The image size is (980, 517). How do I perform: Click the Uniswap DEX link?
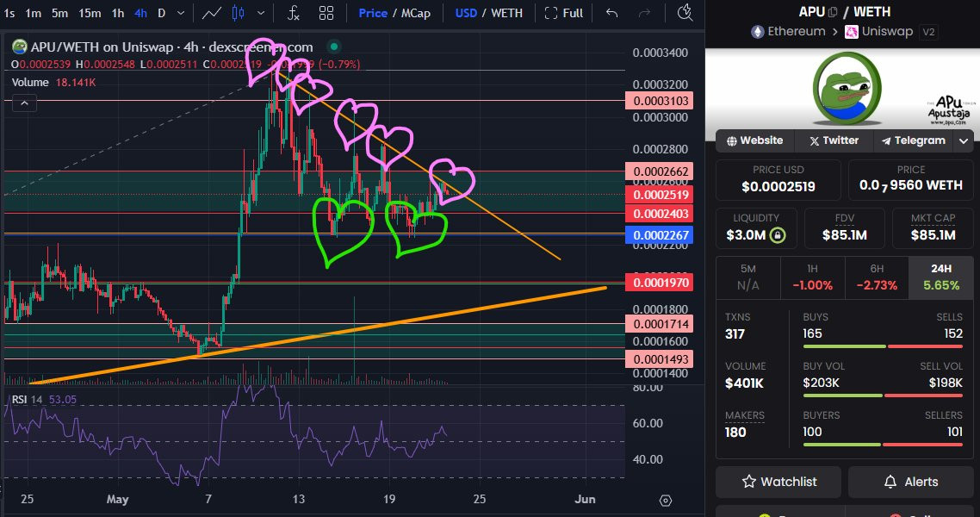[x=878, y=31]
